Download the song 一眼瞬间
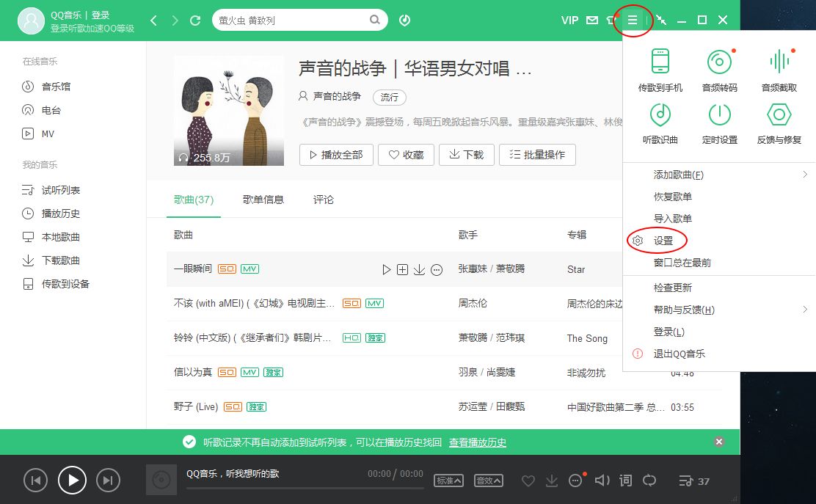Viewport: 816px width, 504px height. [419, 269]
